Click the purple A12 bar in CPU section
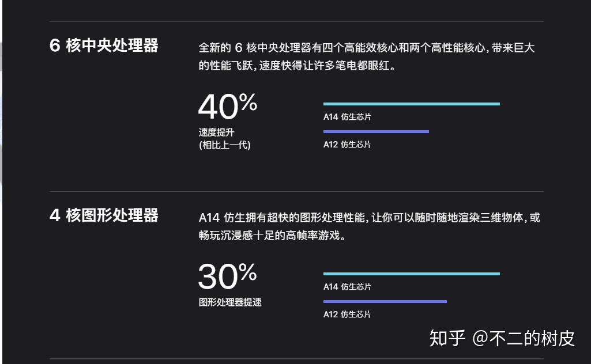This screenshot has width=591, height=364. (x=376, y=131)
